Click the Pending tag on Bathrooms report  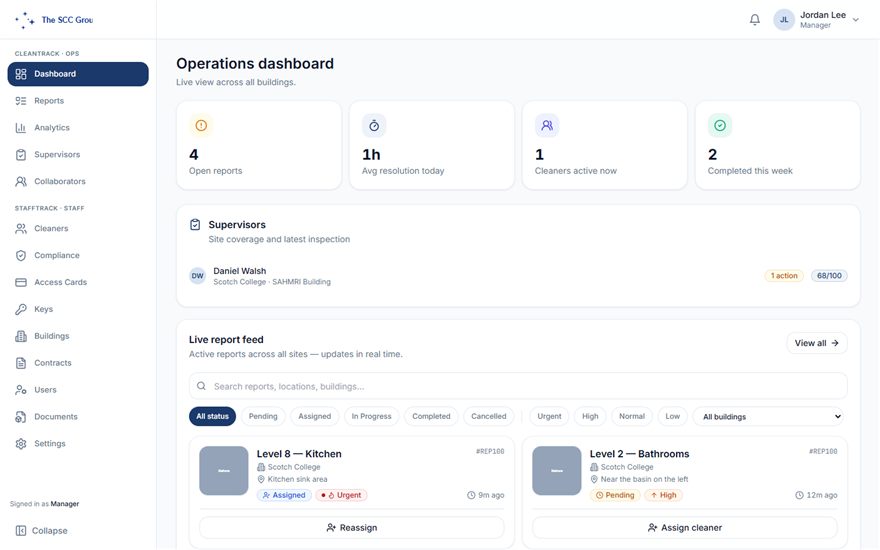pos(615,495)
